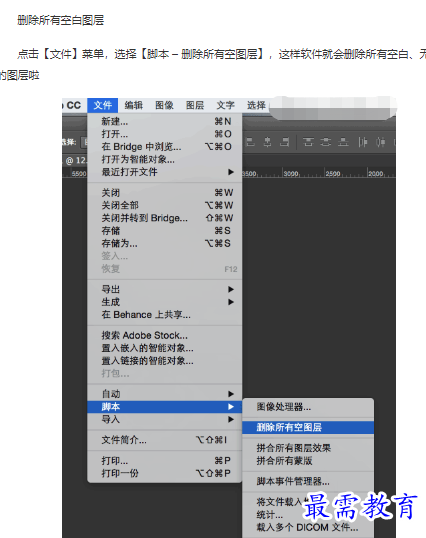The width and height of the screenshot is (426, 538).
Task: Choose 存储为... menu entry
Action: tap(165, 244)
